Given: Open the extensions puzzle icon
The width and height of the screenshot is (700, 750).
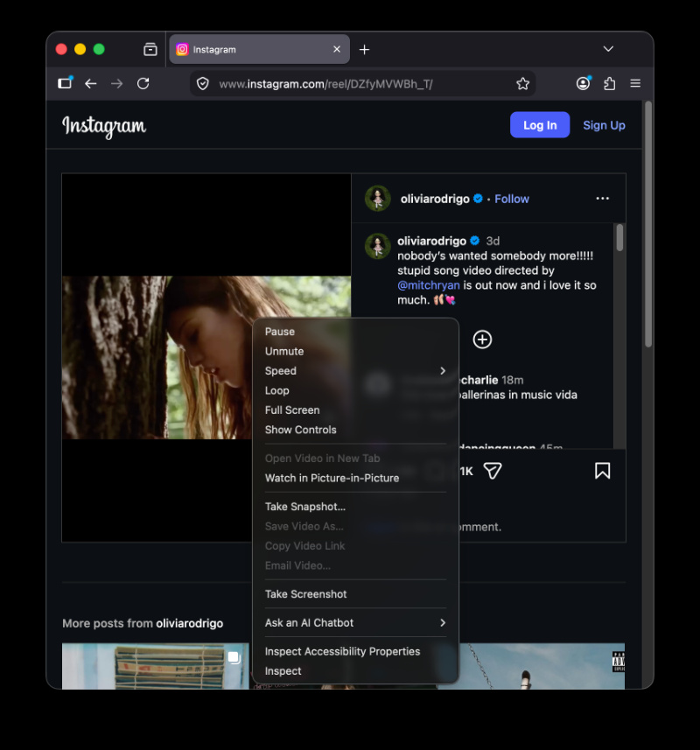Looking at the screenshot, I should pyautogui.click(x=609, y=84).
